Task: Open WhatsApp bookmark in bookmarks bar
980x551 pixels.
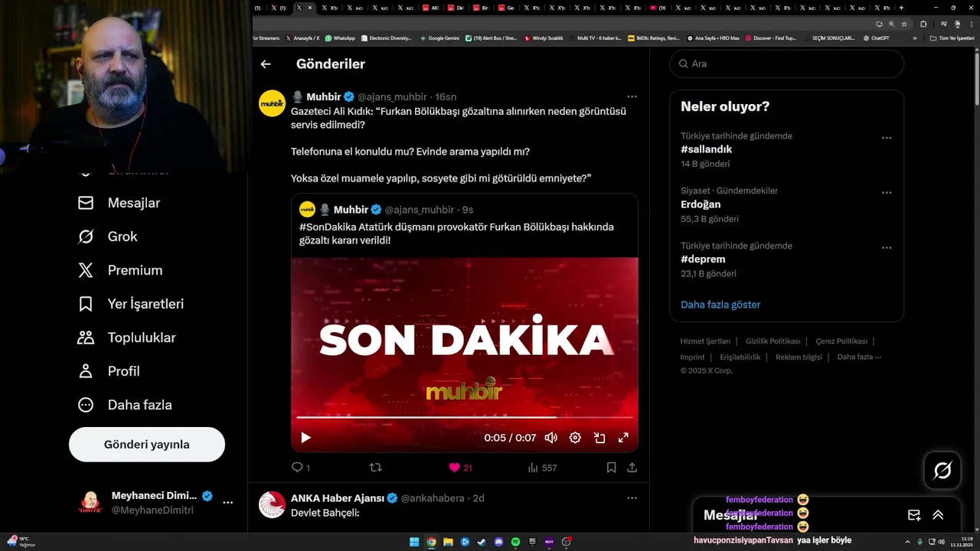Action: (x=340, y=37)
